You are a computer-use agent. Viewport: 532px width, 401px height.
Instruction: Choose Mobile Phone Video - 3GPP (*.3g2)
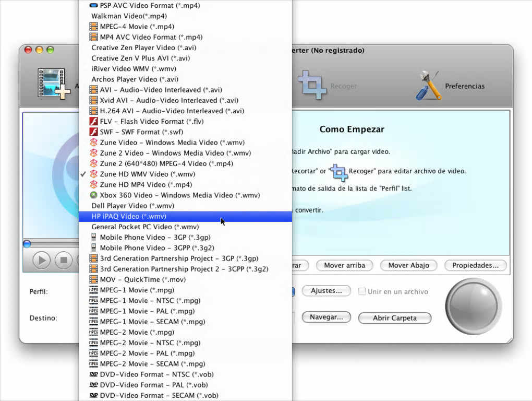click(x=185, y=248)
